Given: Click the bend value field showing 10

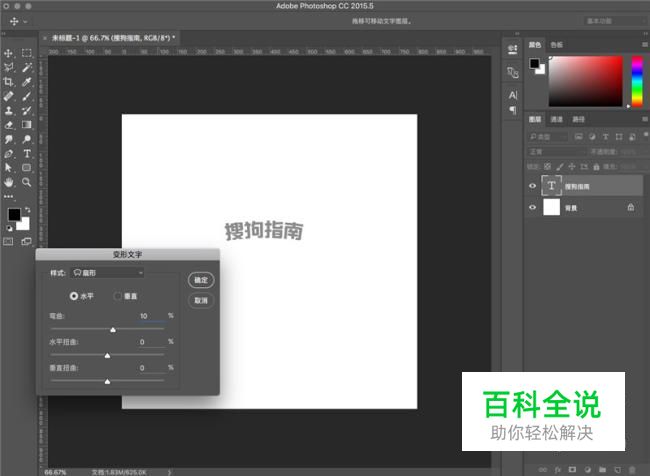Looking at the screenshot, I should coord(151,316).
